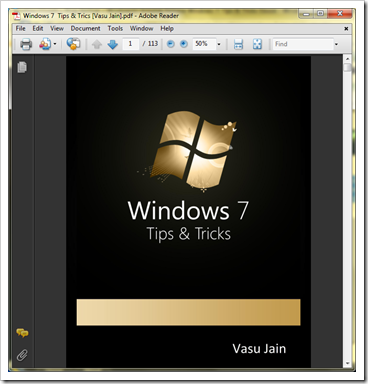
Task: Click the scrollbar up arrow
Action: (347, 59)
